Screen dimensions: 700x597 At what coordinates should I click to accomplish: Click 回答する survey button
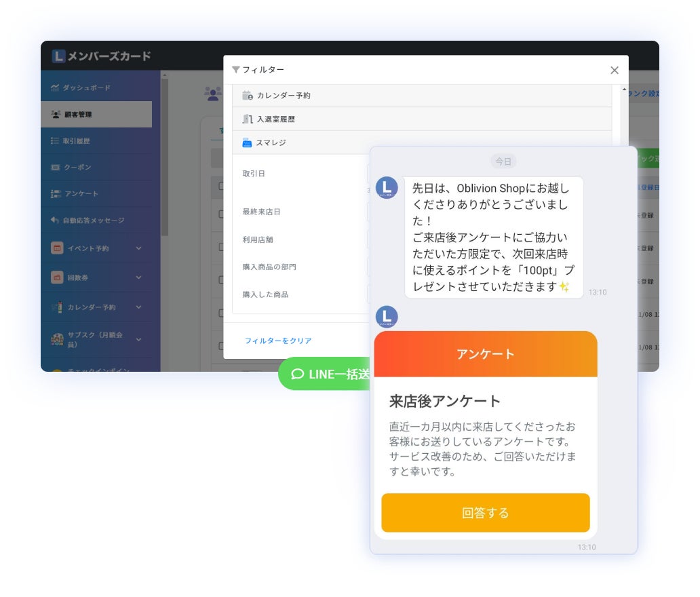pos(485,513)
